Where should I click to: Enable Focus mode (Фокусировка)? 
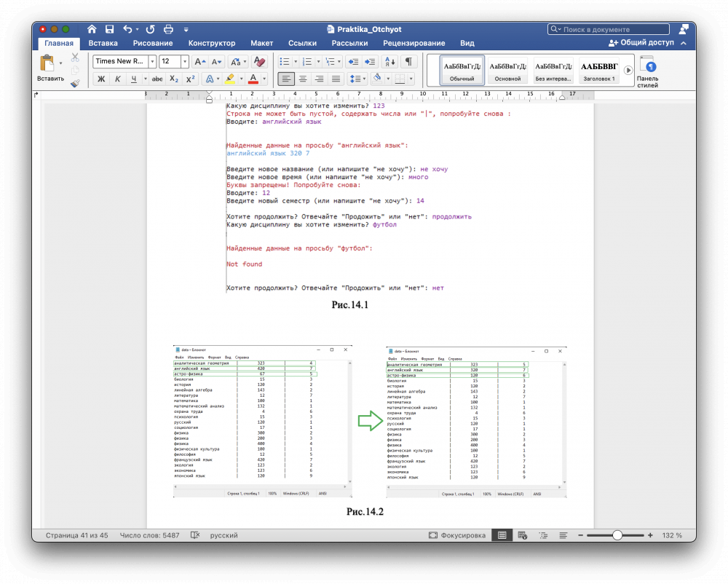pyautogui.click(x=457, y=535)
